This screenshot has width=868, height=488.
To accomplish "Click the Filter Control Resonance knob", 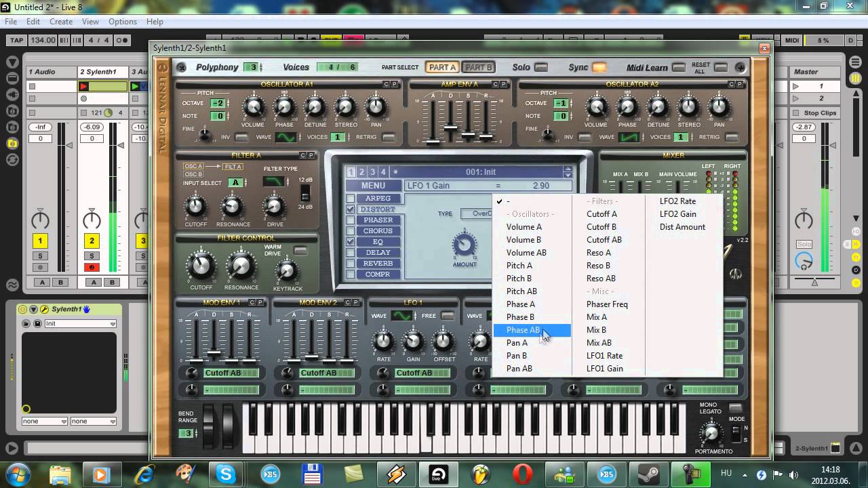I will (x=241, y=265).
